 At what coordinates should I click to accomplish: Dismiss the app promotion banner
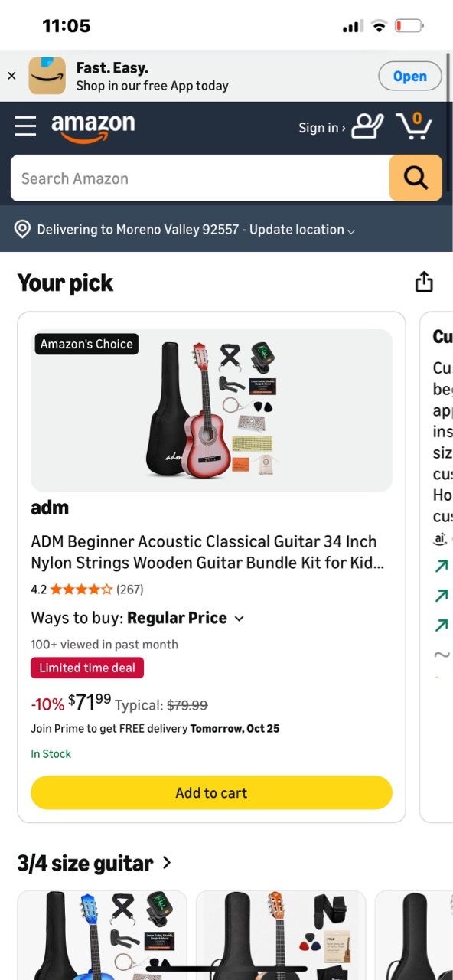[x=11, y=76]
